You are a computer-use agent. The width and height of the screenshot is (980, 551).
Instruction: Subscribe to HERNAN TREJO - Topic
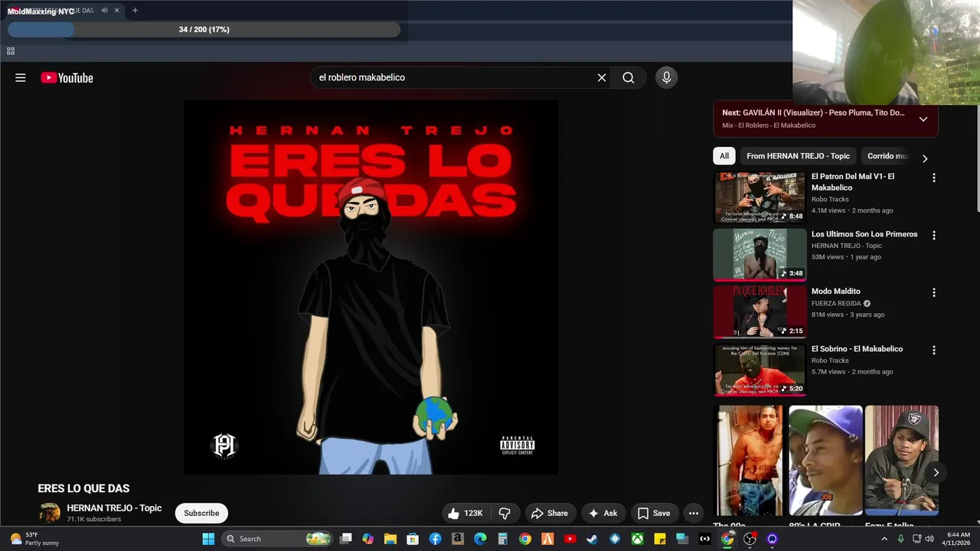point(201,514)
